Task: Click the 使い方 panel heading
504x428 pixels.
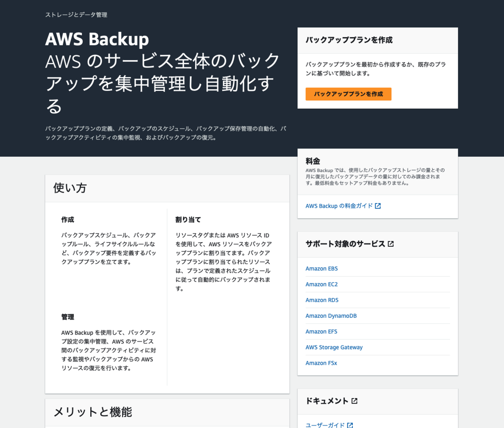Action: pos(70,188)
